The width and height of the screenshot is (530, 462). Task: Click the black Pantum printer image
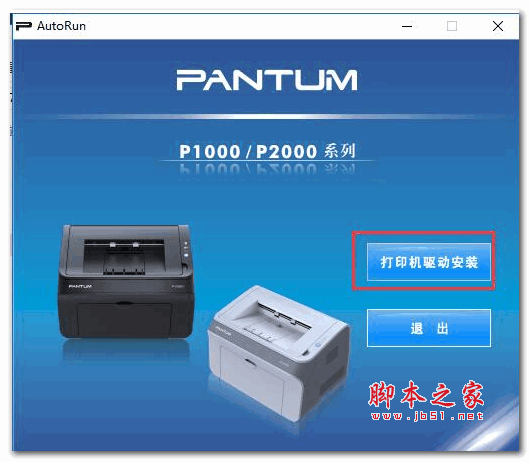126,281
